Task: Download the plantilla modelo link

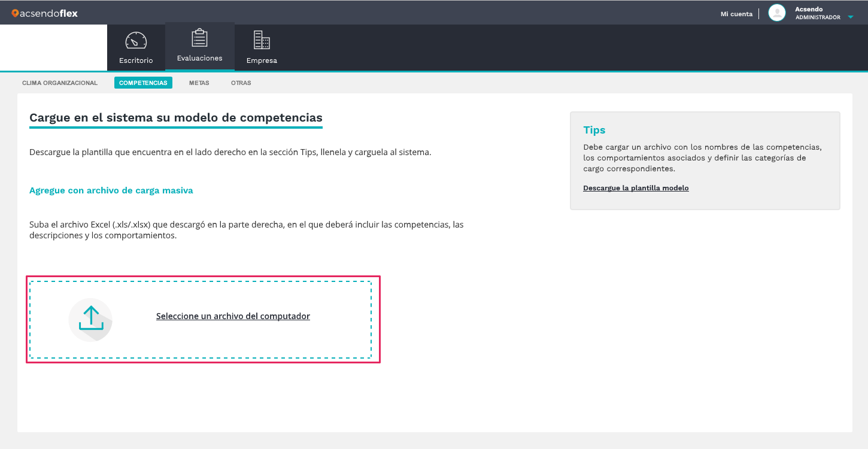Action: coord(636,188)
